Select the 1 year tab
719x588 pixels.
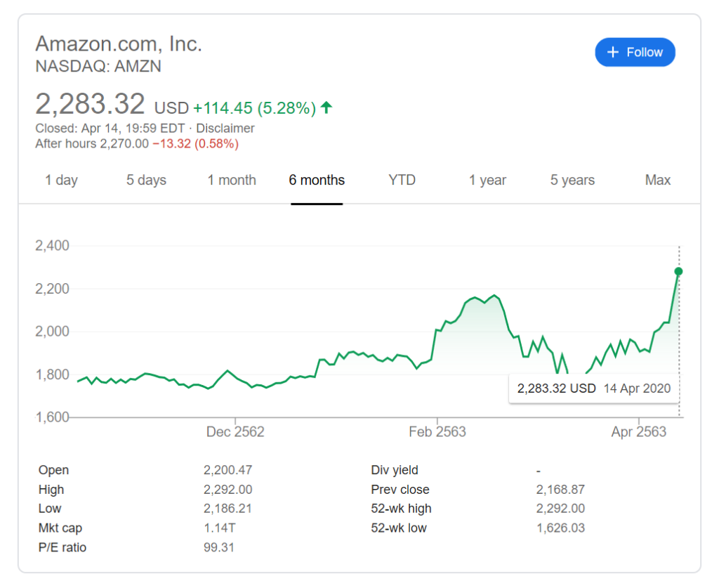pyautogui.click(x=487, y=181)
